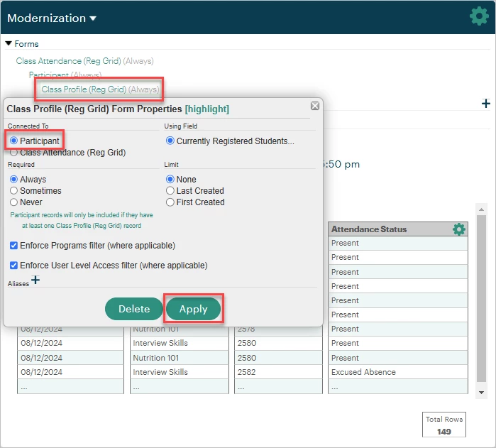
Task: Open the Participant (Always) form link
Action: pos(65,75)
